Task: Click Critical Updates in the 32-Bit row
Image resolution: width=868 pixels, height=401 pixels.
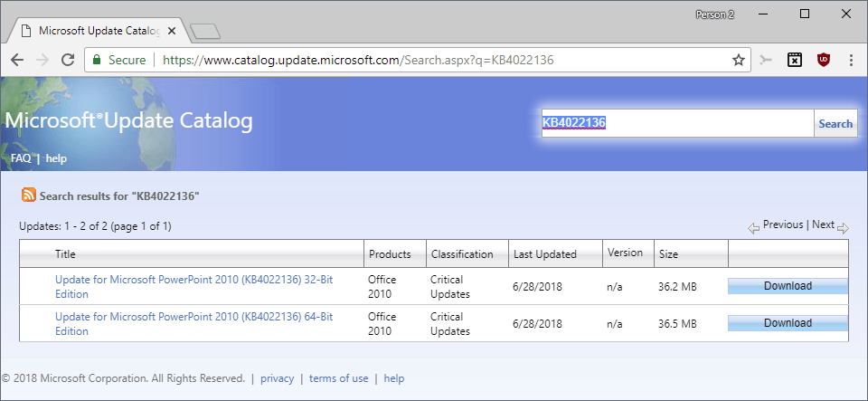Action: tap(450, 286)
